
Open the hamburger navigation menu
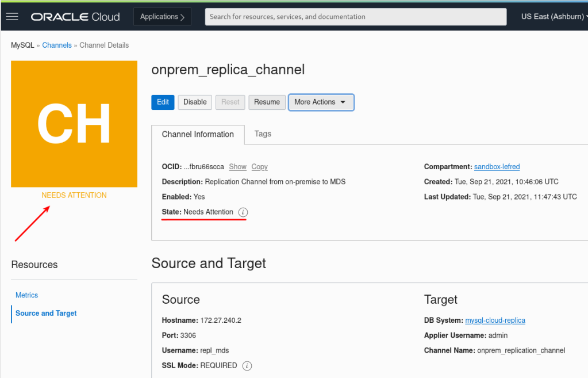12,17
